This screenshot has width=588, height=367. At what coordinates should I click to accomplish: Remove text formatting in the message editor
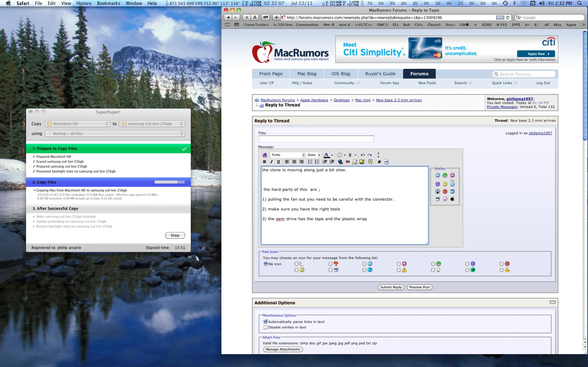tap(264, 155)
